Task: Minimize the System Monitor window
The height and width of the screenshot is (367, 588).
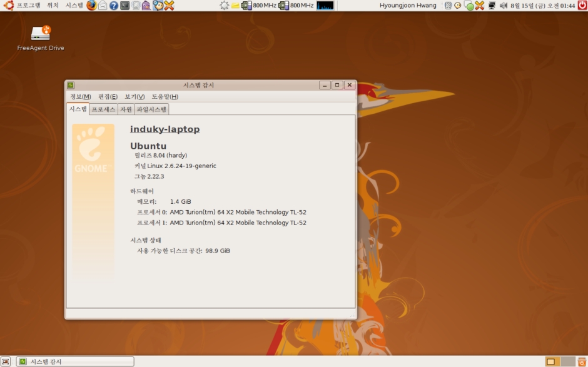Action: tap(325, 85)
